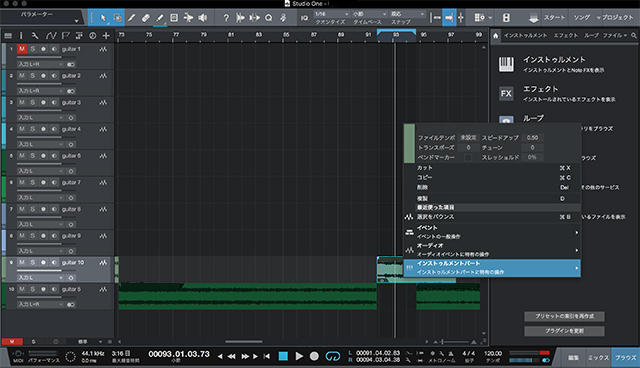640x368 pixels.
Task: Select the Mute tool
Action: [x=174, y=18]
